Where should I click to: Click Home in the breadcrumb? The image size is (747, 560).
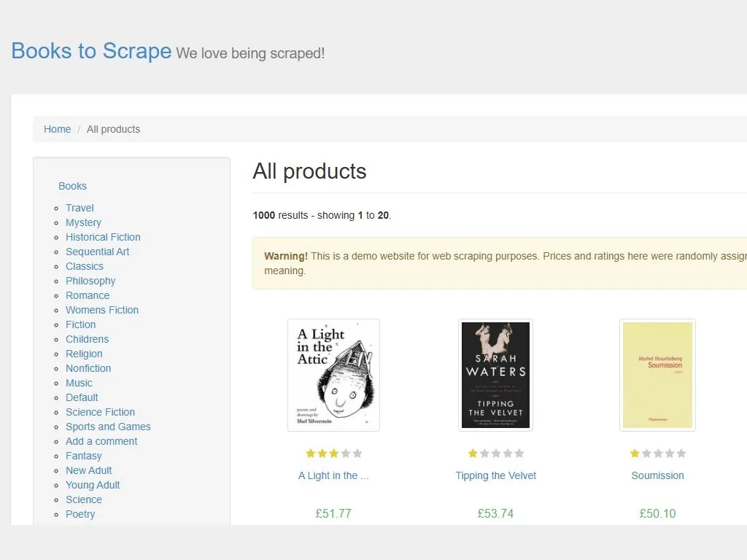pyautogui.click(x=57, y=129)
